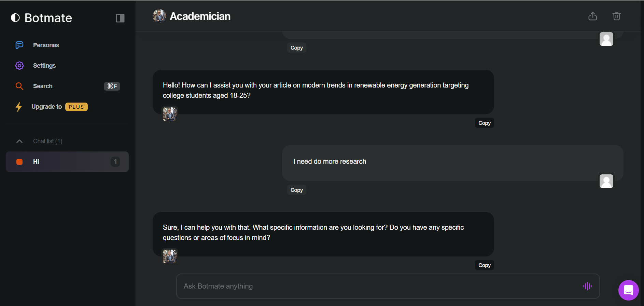
Task: Open the purple support chat bubble
Action: pos(628,290)
